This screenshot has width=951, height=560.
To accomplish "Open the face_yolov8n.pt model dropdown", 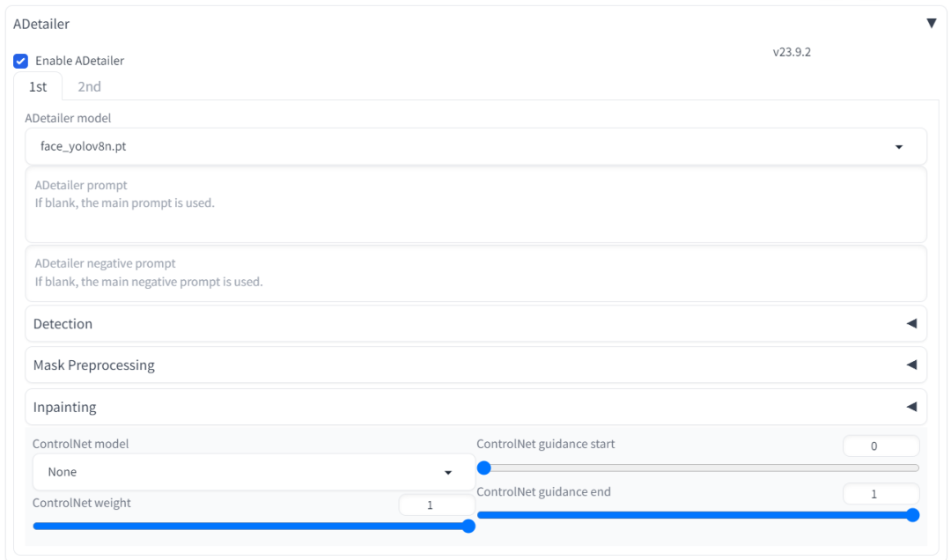I will (x=476, y=146).
